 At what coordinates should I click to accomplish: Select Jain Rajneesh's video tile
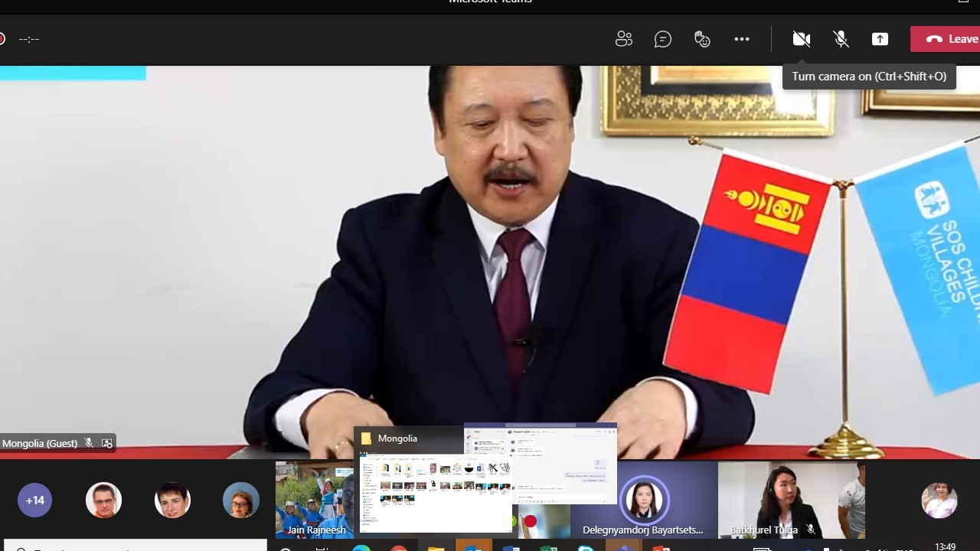[315, 499]
